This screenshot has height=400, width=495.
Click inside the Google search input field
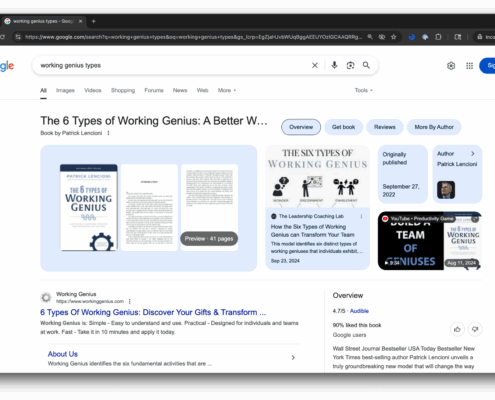click(x=173, y=65)
